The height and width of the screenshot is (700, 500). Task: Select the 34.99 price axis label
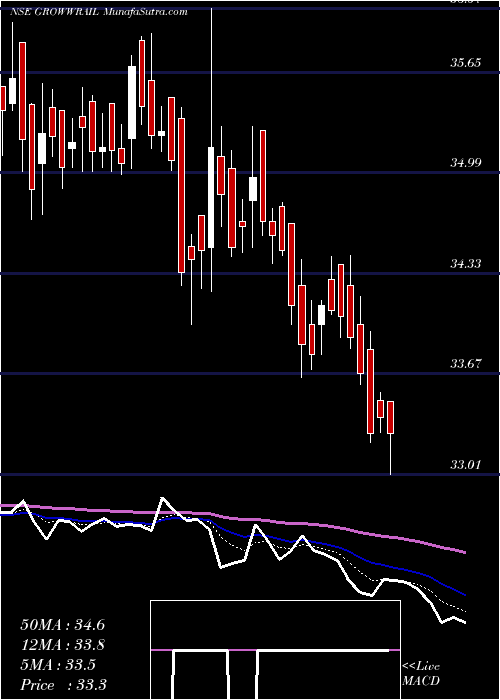click(x=465, y=162)
